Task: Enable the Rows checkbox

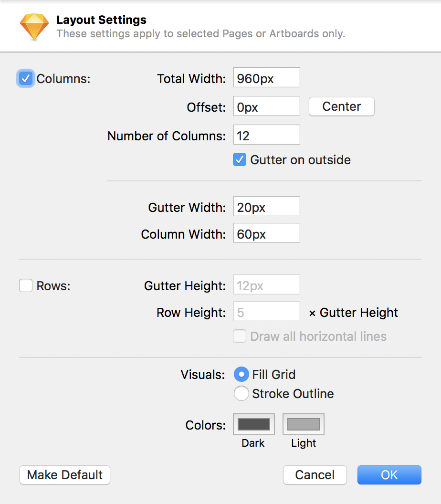Action: click(x=26, y=286)
